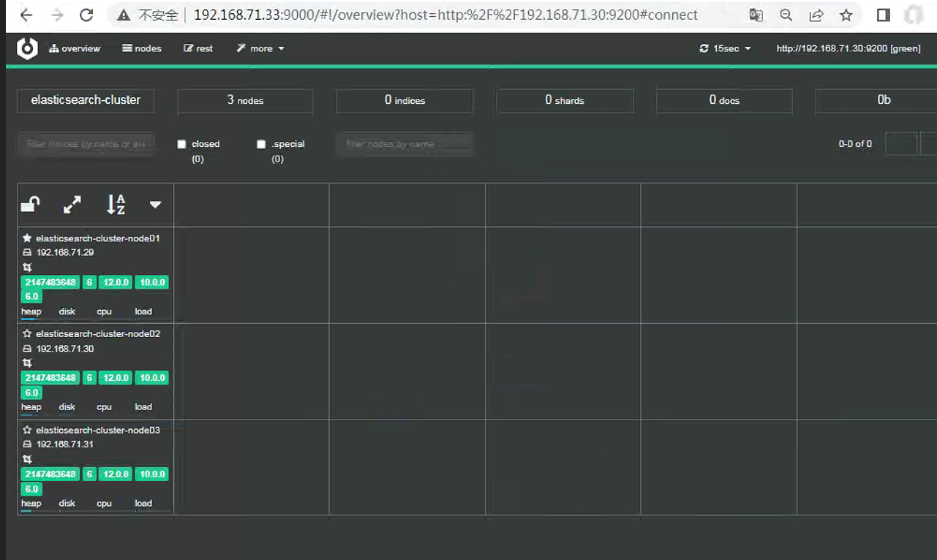This screenshot has height=560, width=937.
Task: Click the star icon beside elasticsearch-cluster-node02
Action: click(x=27, y=333)
